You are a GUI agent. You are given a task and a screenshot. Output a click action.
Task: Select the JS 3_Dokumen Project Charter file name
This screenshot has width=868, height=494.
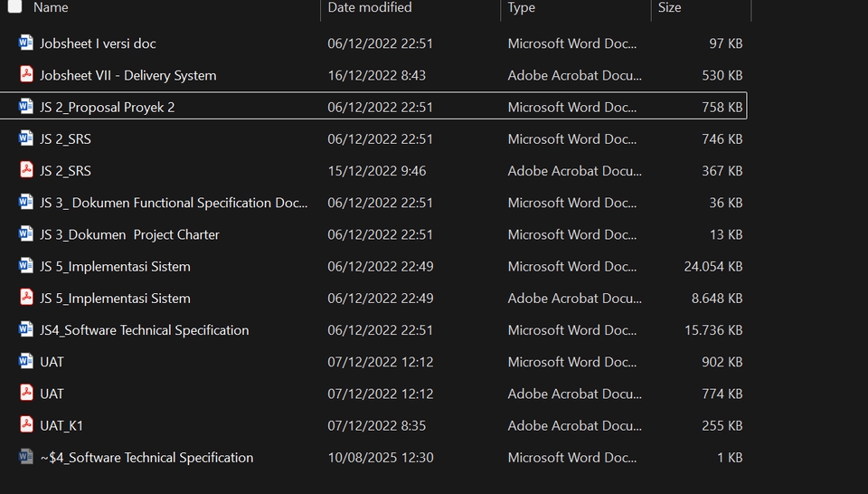(x=129, y=234)
